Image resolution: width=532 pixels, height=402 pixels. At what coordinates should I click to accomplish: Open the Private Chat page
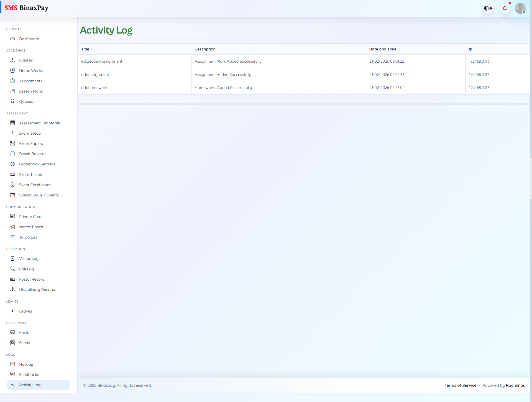click(x=30, y=216)
